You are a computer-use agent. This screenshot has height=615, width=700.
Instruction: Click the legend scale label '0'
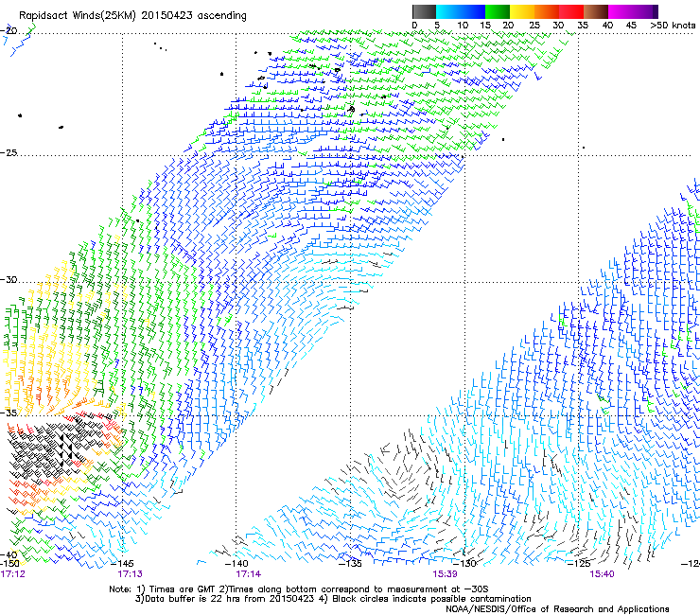(414, 26)
